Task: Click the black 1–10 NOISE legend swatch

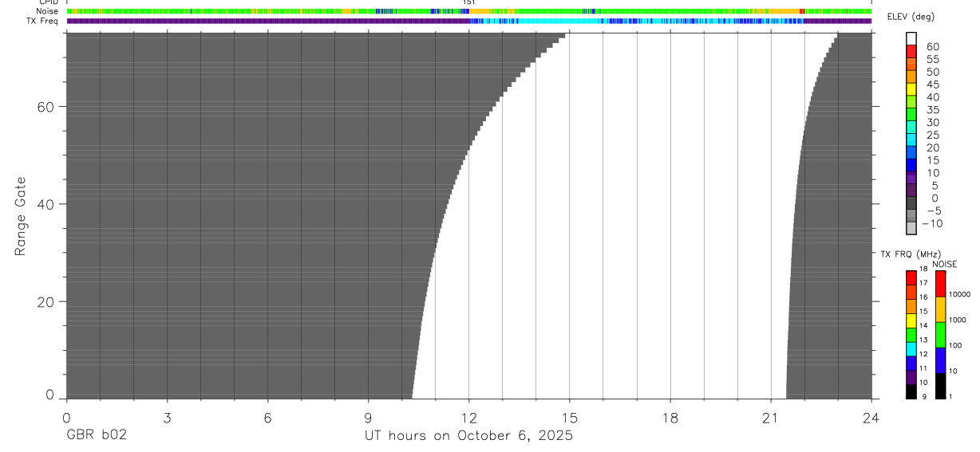Action: tap(940, 386)
